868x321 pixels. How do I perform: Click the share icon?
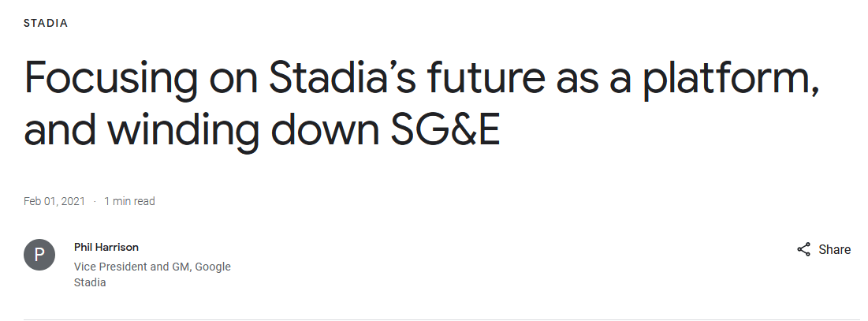coord(804,249)
